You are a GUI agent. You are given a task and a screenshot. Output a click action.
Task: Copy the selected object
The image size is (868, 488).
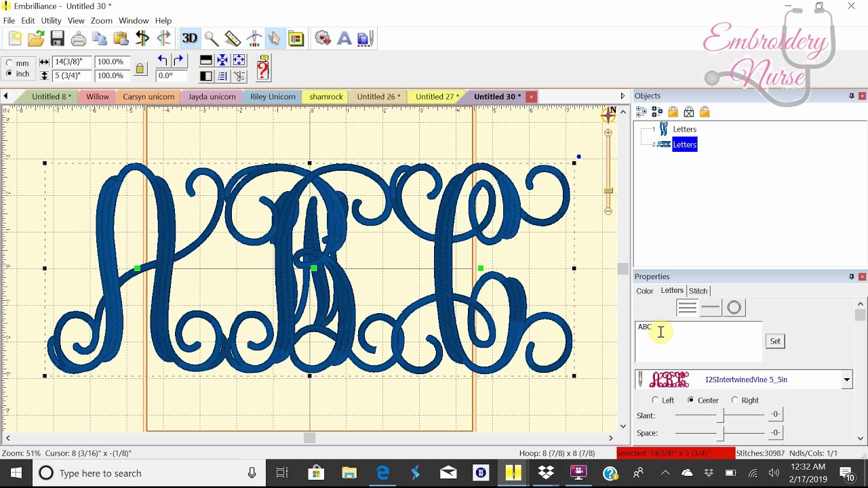[x=100, y=39]
